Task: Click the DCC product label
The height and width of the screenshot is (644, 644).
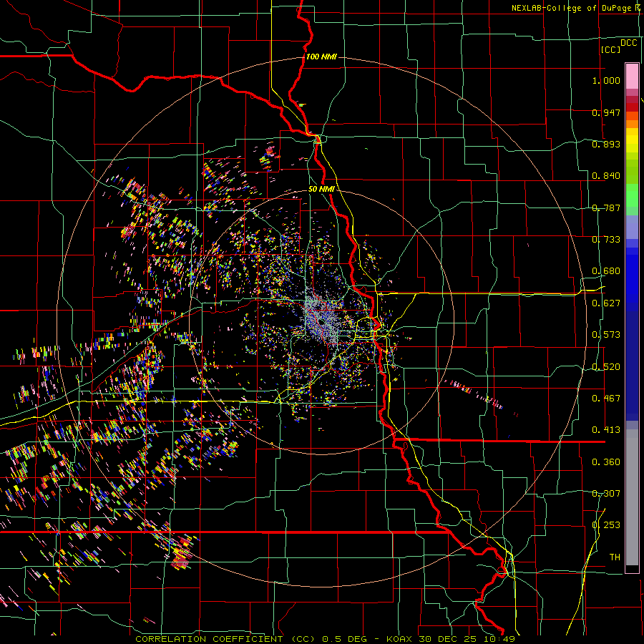Action: click(x=628, y=43)
